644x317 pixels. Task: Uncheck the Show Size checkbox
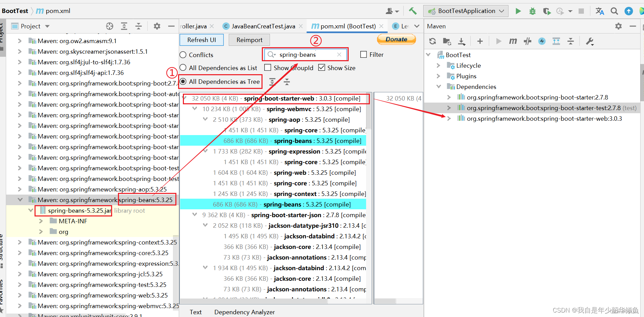(x=322, y=67)
